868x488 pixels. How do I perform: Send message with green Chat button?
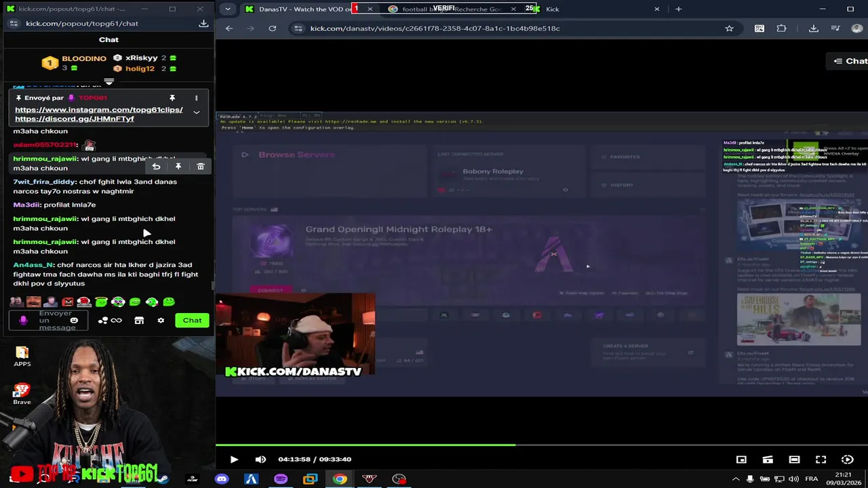point(192,320)
